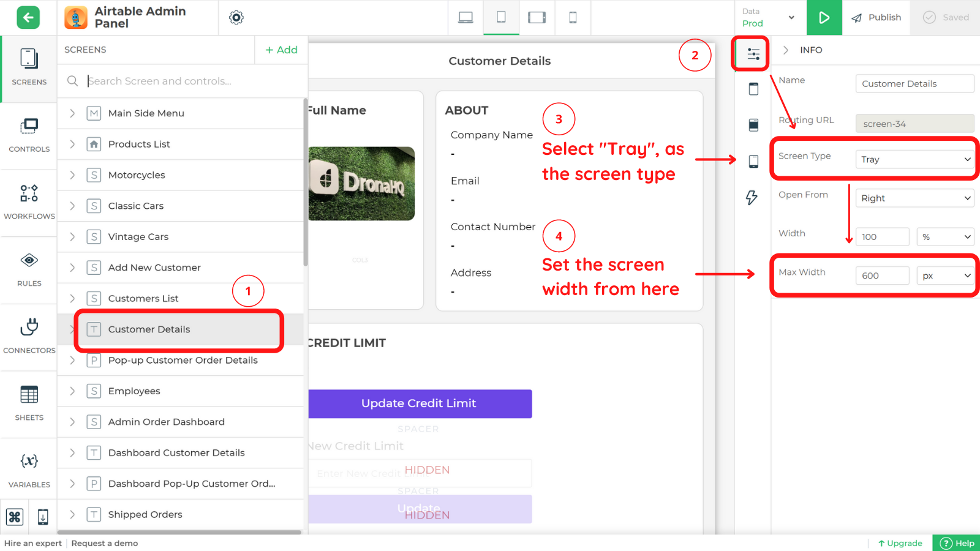Open the lightning actions panel on the right

752,198
